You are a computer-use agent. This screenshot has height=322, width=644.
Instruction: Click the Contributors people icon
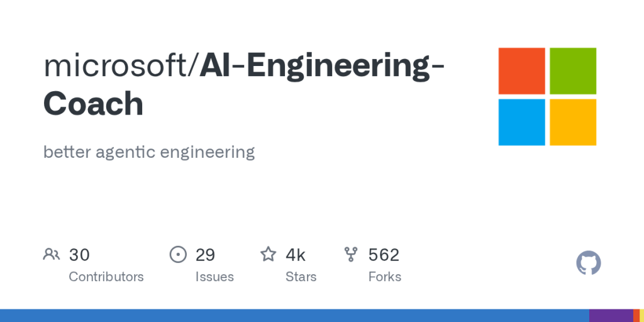point(52,254)
